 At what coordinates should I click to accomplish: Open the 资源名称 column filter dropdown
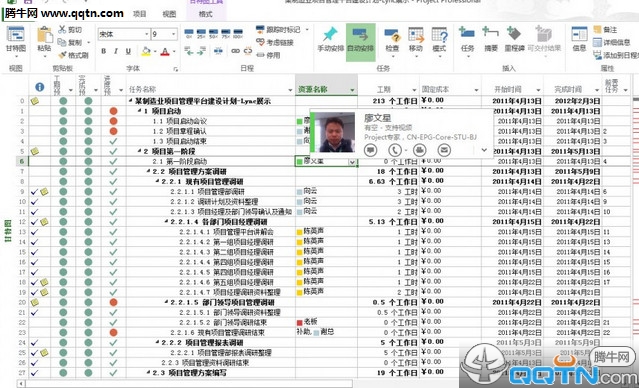point(352,90)
